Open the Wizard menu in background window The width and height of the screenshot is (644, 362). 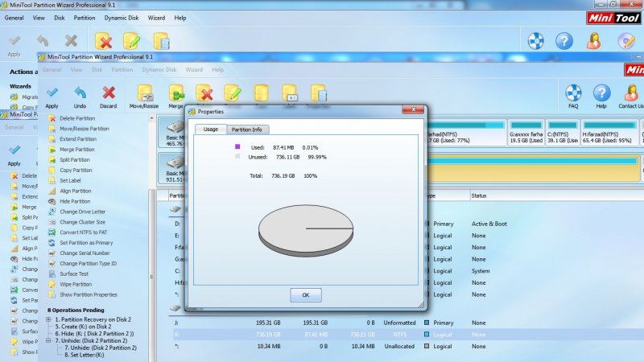tap(156, 18)
